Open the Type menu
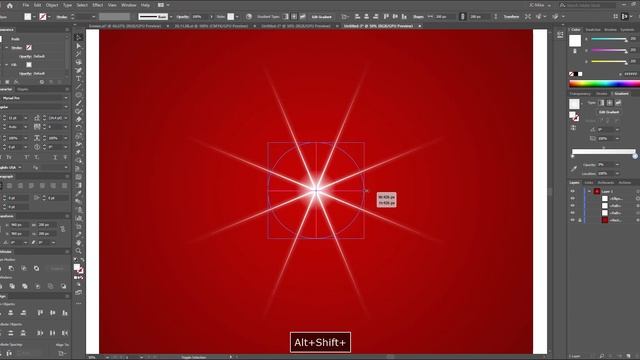This screenshot has width=640, height=360. (67, 5)
